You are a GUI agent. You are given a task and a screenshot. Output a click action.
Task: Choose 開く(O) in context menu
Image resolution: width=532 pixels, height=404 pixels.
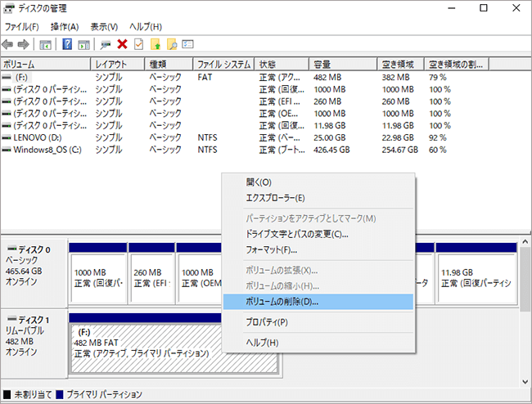point(318,182)
